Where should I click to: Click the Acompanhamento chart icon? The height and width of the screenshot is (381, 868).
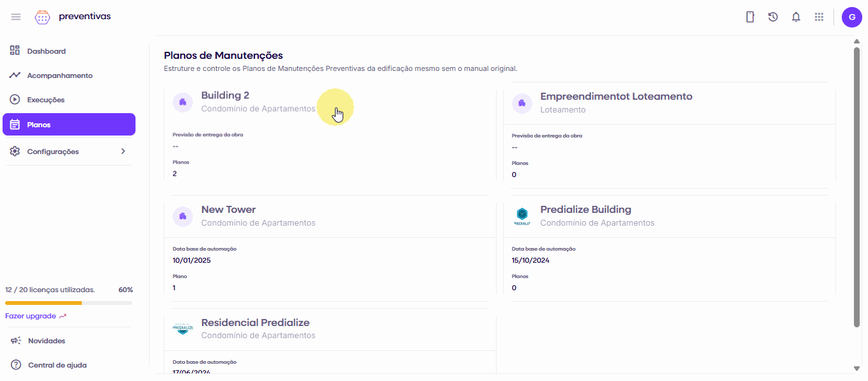[15, 75]
